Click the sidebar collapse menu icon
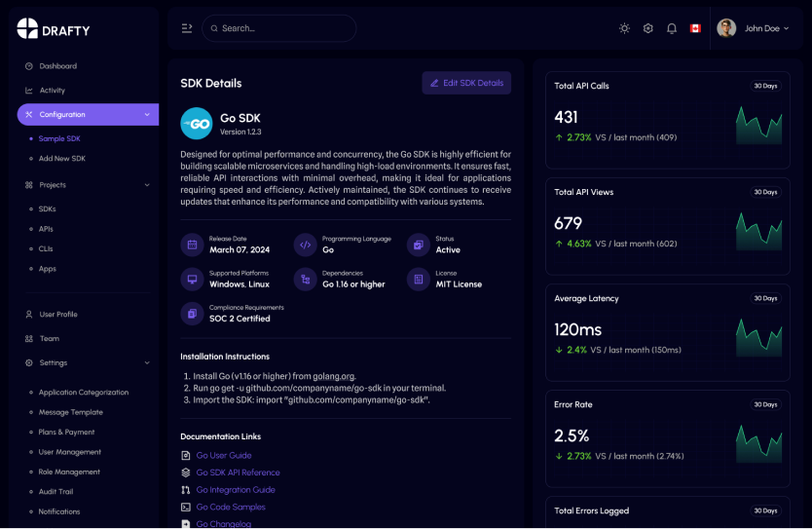The image size is (812, 529). click(187, 28)
